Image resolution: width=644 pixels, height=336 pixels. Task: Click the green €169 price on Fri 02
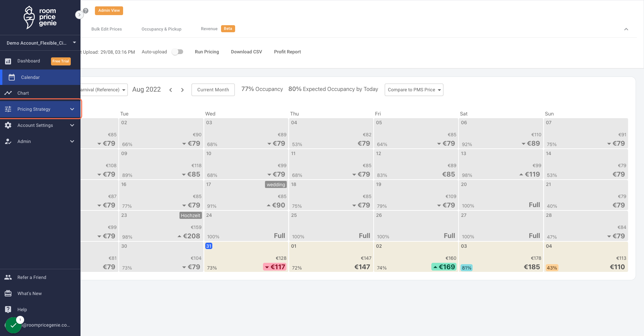coord(444,267)
